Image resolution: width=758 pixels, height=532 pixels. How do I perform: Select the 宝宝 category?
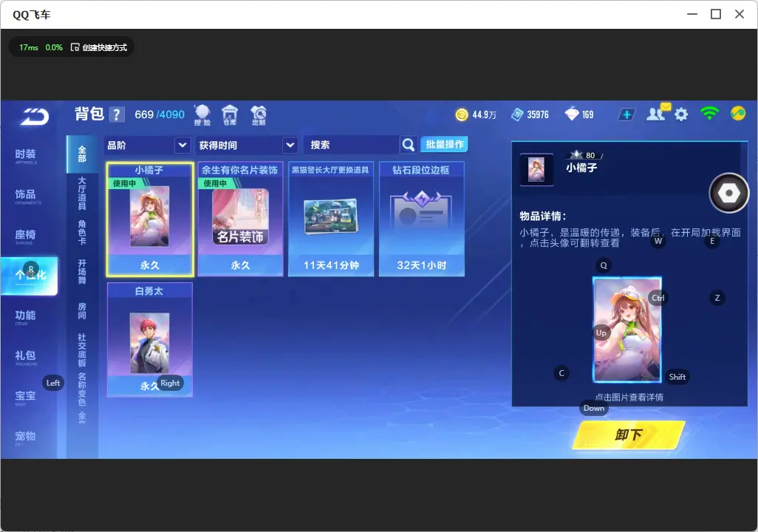coord(26,397)
